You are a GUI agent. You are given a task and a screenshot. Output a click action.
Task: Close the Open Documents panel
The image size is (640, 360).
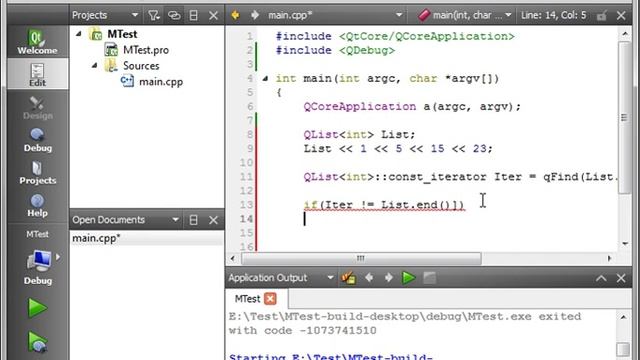point(213,220)
